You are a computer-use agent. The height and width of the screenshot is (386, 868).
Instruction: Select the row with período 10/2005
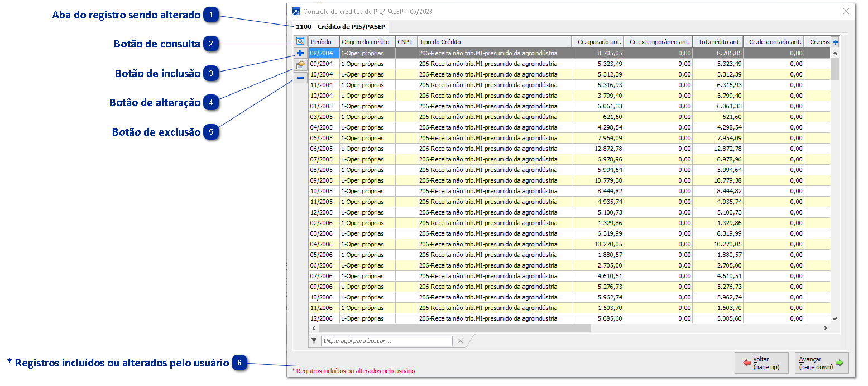(x=569, y=191)
